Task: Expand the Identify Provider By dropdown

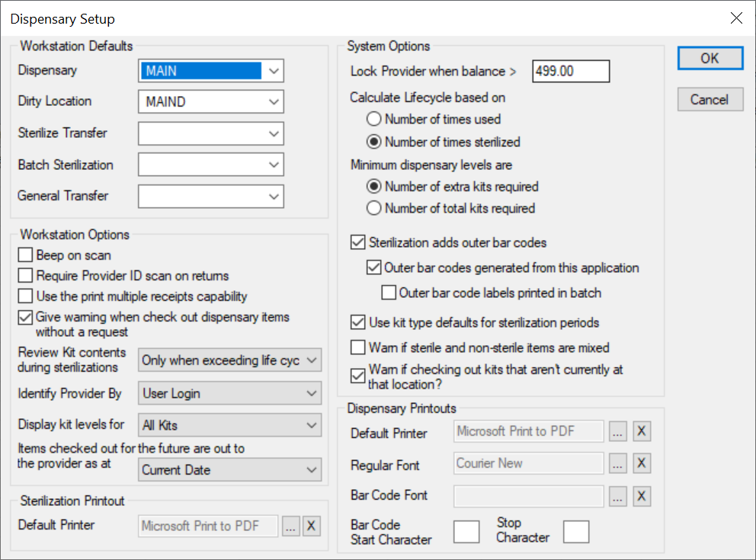Action: [x=311, y=394]
